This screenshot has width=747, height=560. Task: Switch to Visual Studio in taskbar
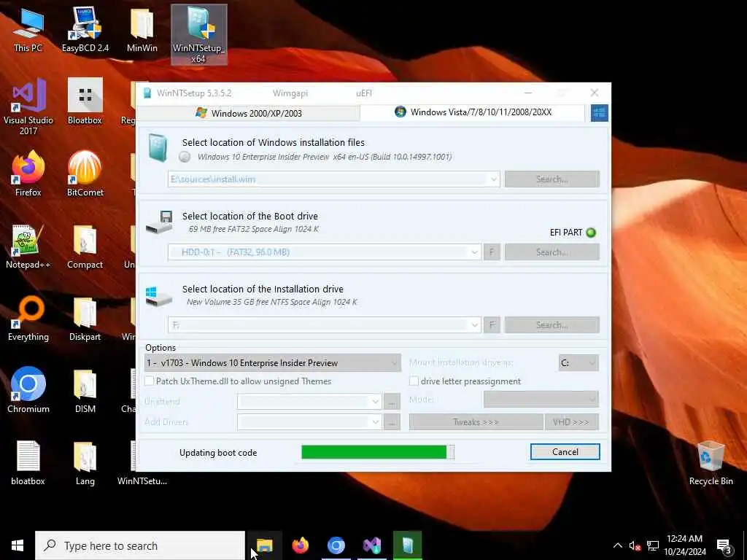[371, 545]
